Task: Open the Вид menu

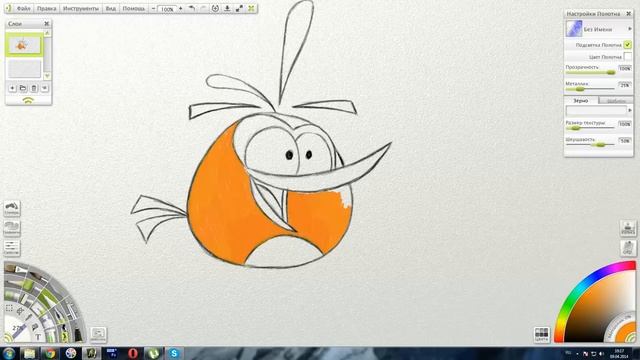Action: 111,8
